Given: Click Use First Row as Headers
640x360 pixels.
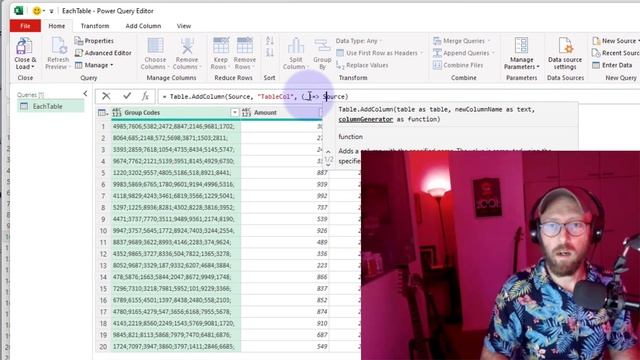Looking at the screenshot, I should [x=379, y=53].
